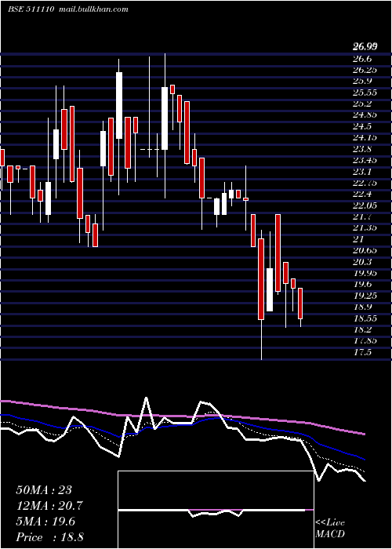This screenshot has width=392, height=549.
Task: Click the 22.4 price axis label
Action: (362, 194)
